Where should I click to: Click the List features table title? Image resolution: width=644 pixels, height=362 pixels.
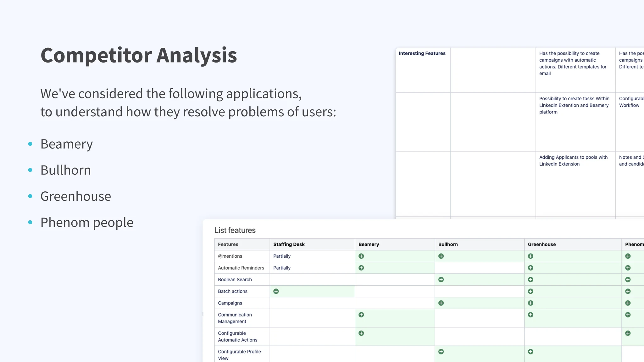[235, 230]
